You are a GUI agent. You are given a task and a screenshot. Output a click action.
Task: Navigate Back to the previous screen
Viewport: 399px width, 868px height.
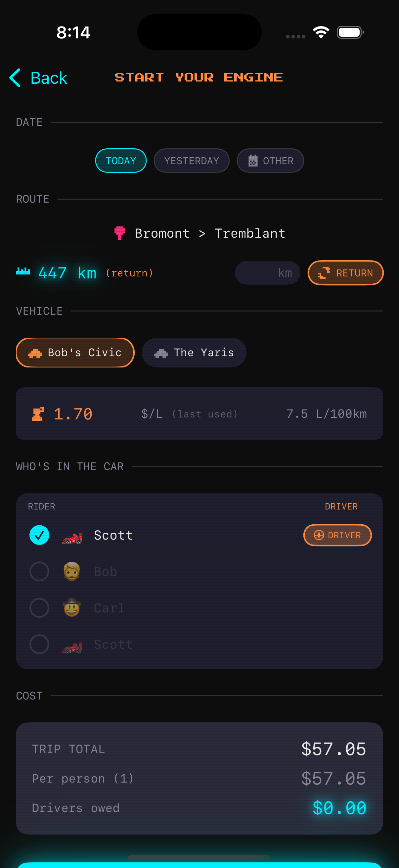tap(38, 78)
